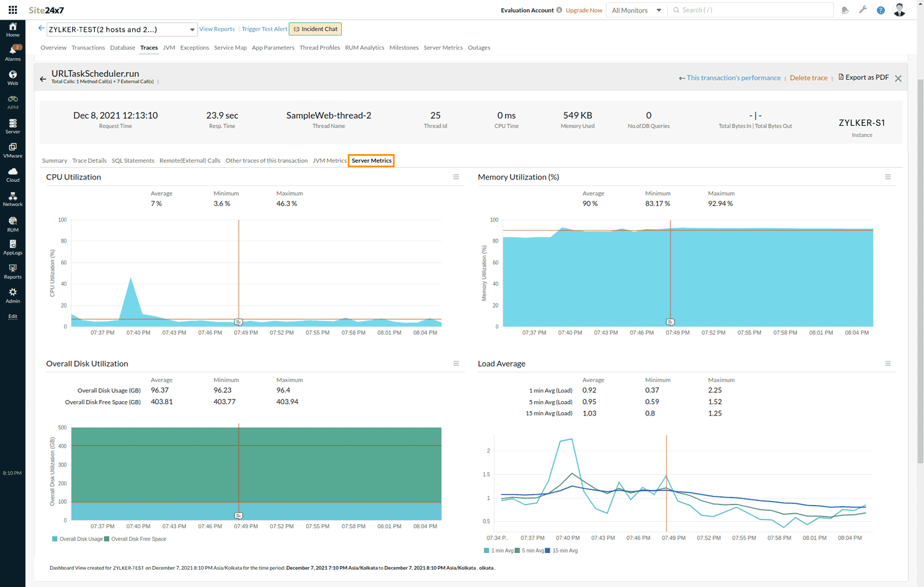
Task: Click the Delete trace link
Action: (x=808, y=77)
